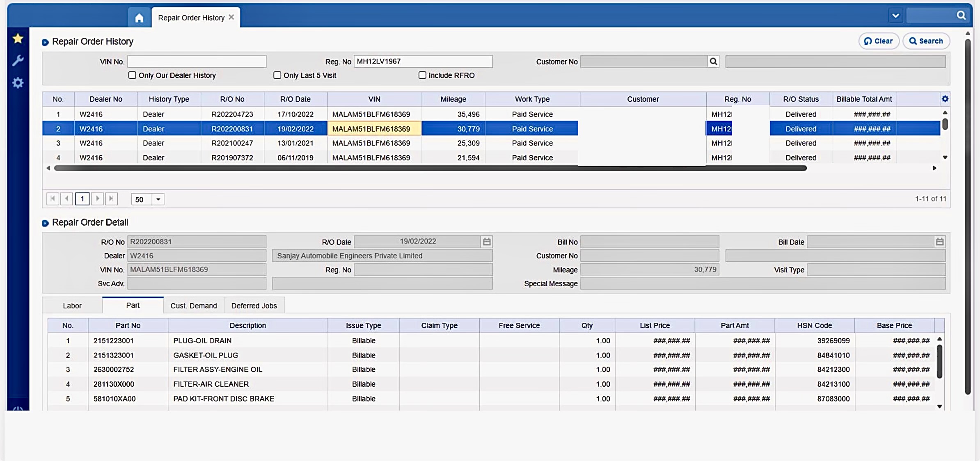Check Only Last 5 Visit
Image resolution: width=980 pixels, height=461 pixels.
pyautogui.click(x=277, y=75)
